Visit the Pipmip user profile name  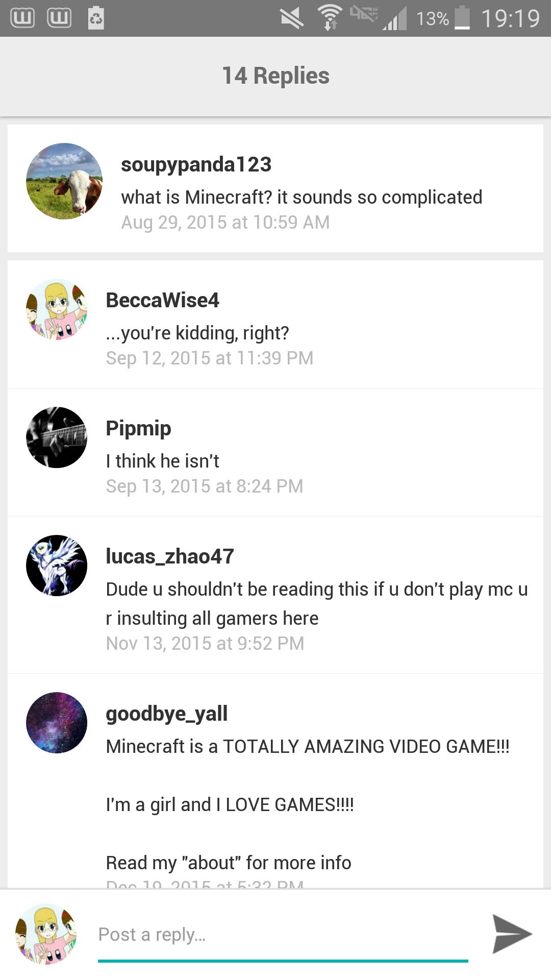point(138,429)
